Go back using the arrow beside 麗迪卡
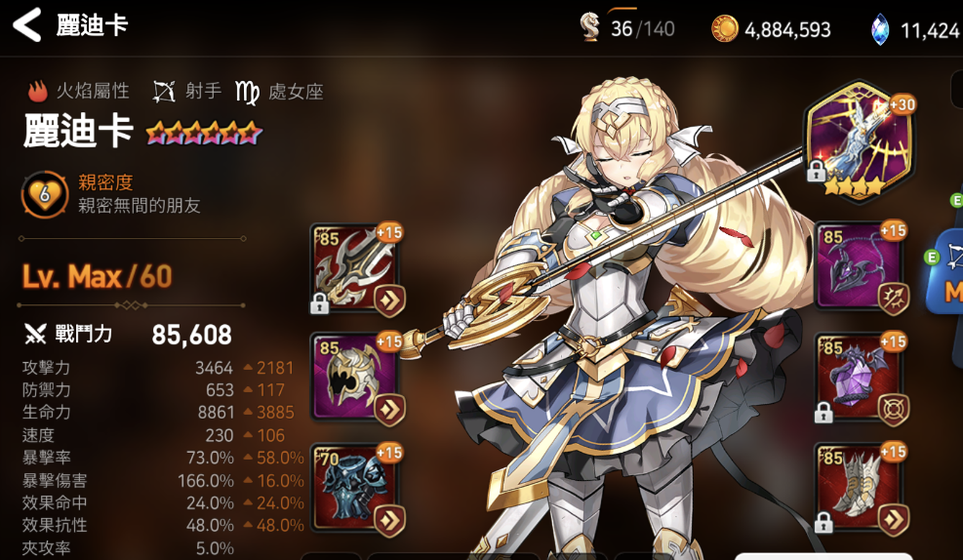This screenshot has width=963, height=560. 27,25
